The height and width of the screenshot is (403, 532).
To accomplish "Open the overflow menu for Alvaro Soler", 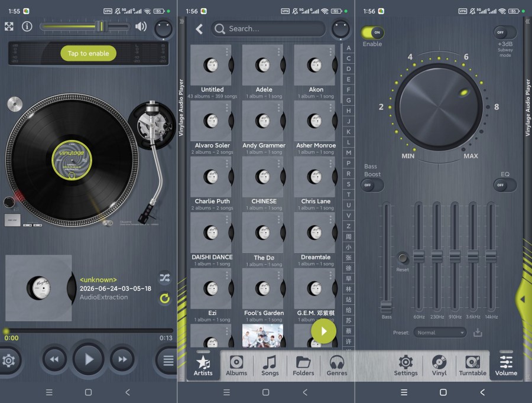I will (x=226, y=108).
